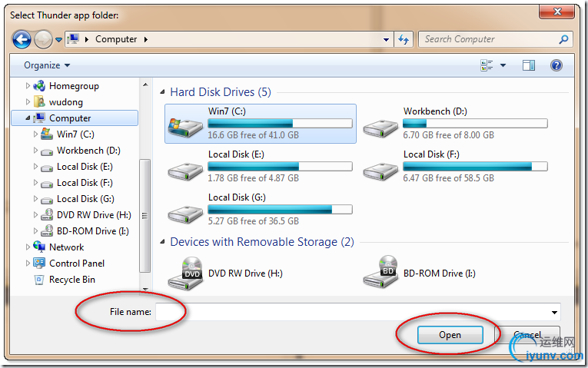The width and height of the screenshot is (588, 368).
Task: Select Network in the navigation pane
Action: tap(66, 247)
